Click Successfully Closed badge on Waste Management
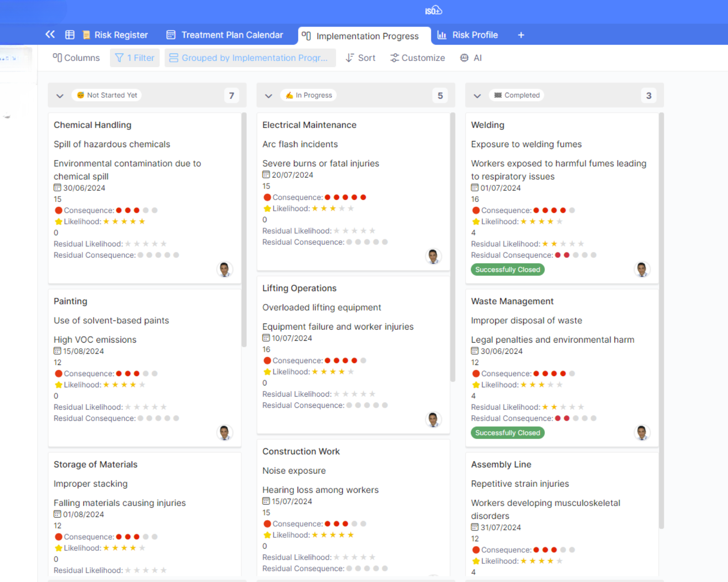Viewport: 728px width, 582px height. point(507,433)
